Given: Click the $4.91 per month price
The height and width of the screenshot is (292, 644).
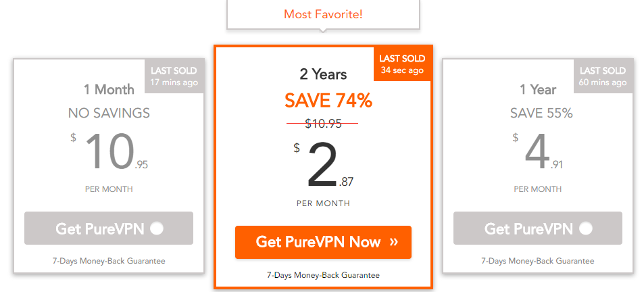Looking at the screenshot, I should 538,152.
